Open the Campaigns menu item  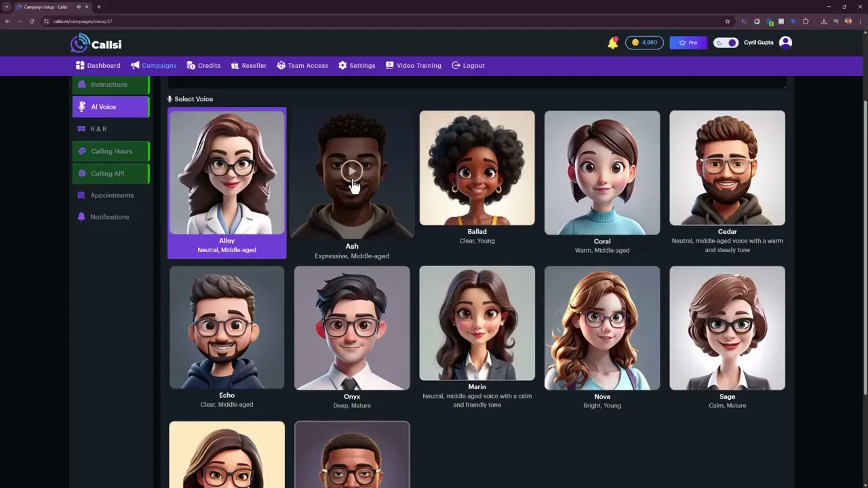[154, 66]
